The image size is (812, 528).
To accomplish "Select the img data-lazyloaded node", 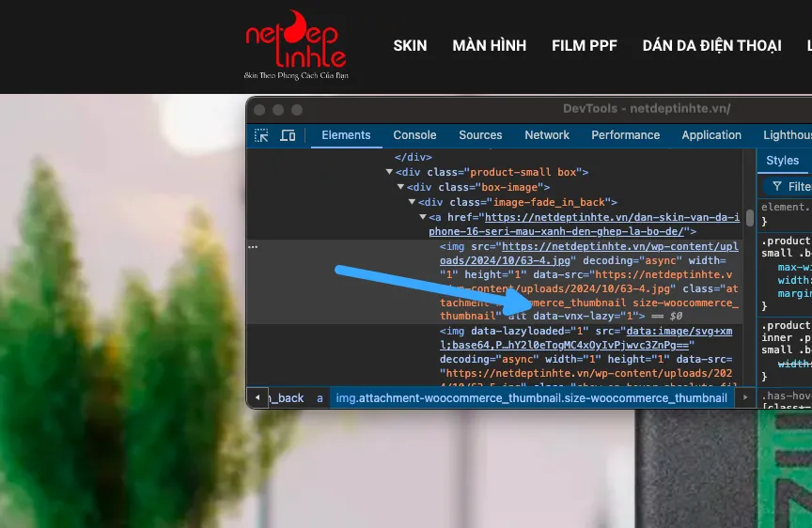I will 586,359.
